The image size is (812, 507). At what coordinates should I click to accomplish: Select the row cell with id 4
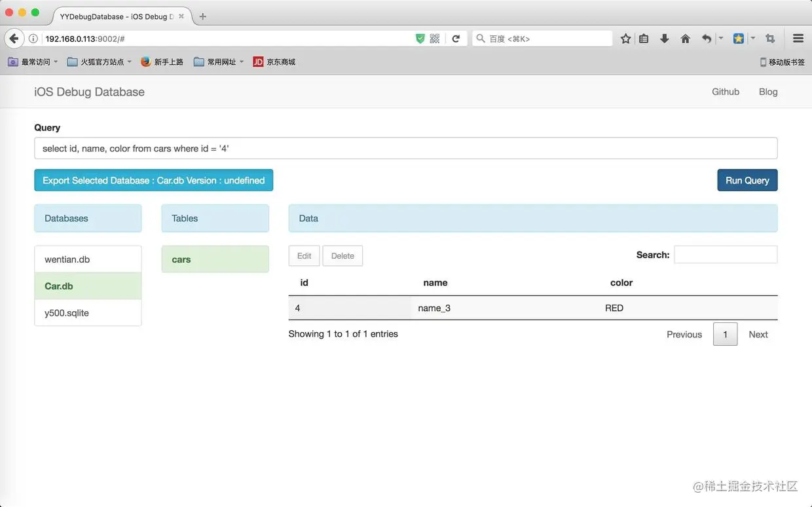[x=350, y=308]
